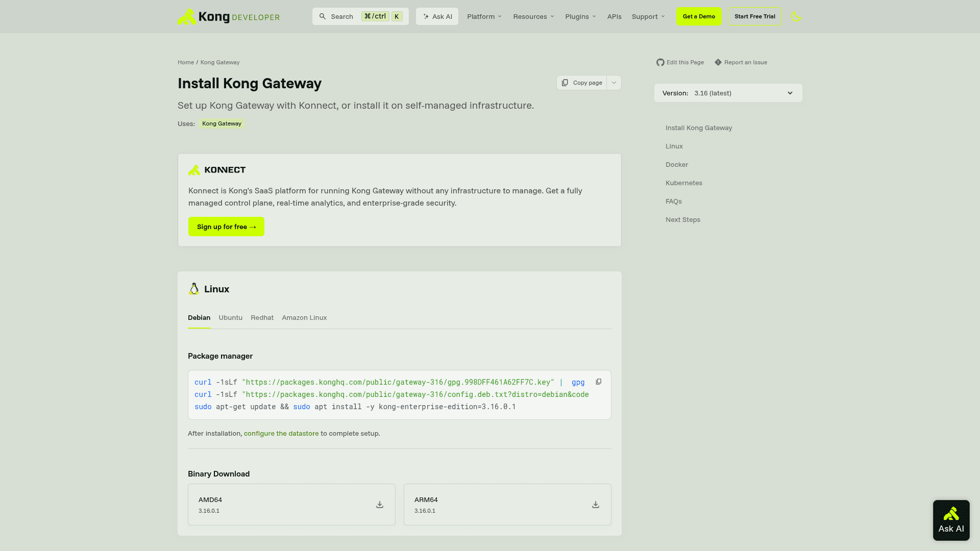Switch to the Redhat tab
Screen dimensions: 980x551
[x=262, y=317]
